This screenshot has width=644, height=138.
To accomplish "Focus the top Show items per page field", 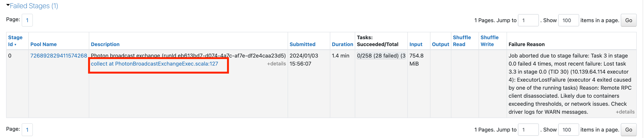I will coord(568,20).
